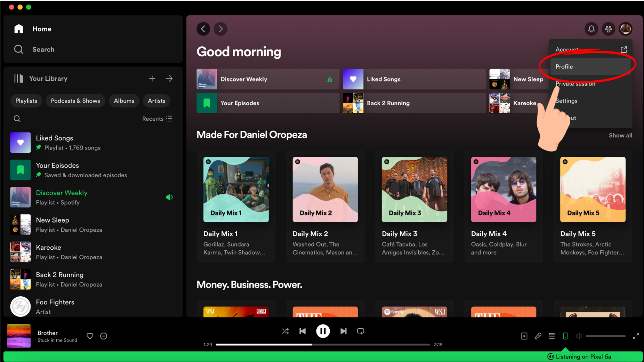Seek in song progress bar

tap(323, 345)
